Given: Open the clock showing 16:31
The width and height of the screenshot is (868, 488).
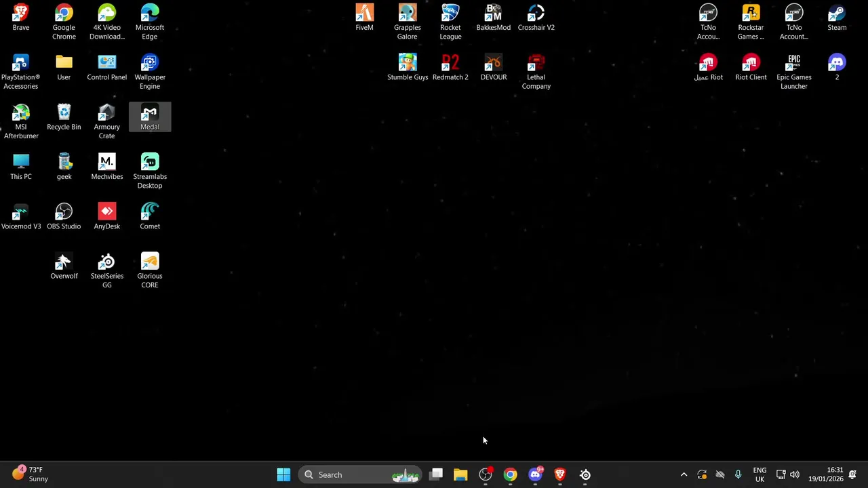Looking at the screenshot, I should click(x=825, y=474).
